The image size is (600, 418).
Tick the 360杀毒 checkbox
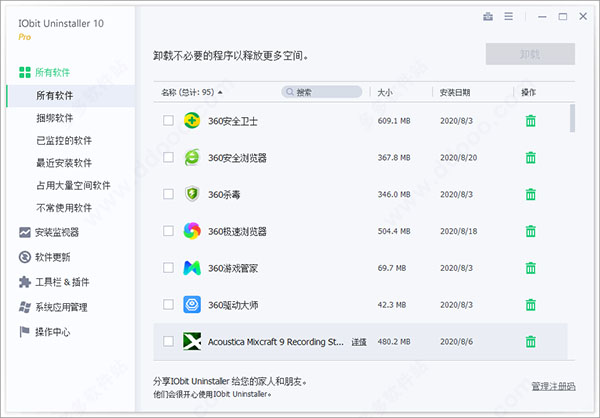point(168,194)
